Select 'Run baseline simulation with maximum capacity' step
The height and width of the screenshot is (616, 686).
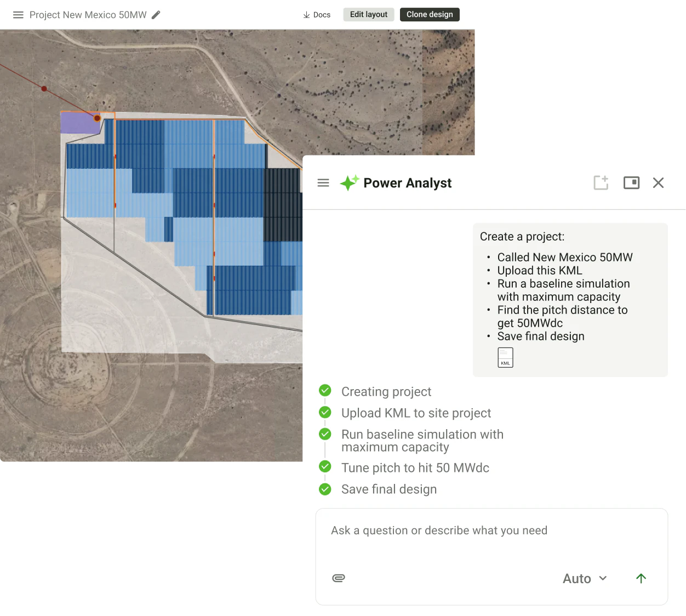pos(422,441)
